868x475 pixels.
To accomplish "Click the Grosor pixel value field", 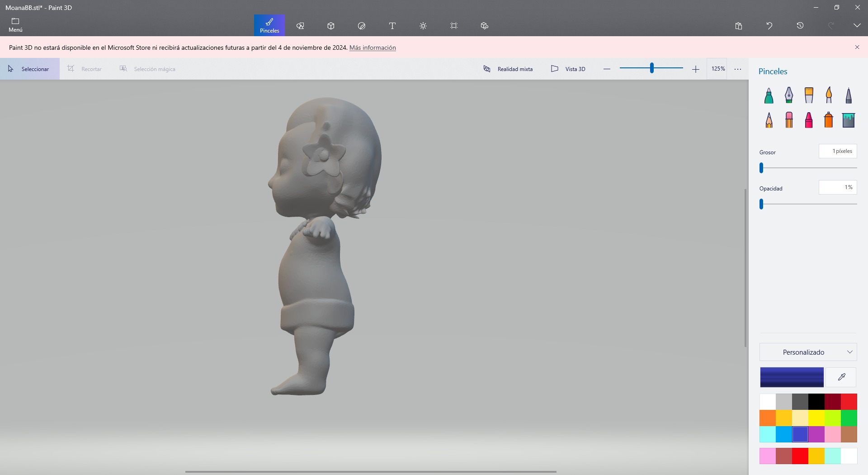I will pos(838,151).
